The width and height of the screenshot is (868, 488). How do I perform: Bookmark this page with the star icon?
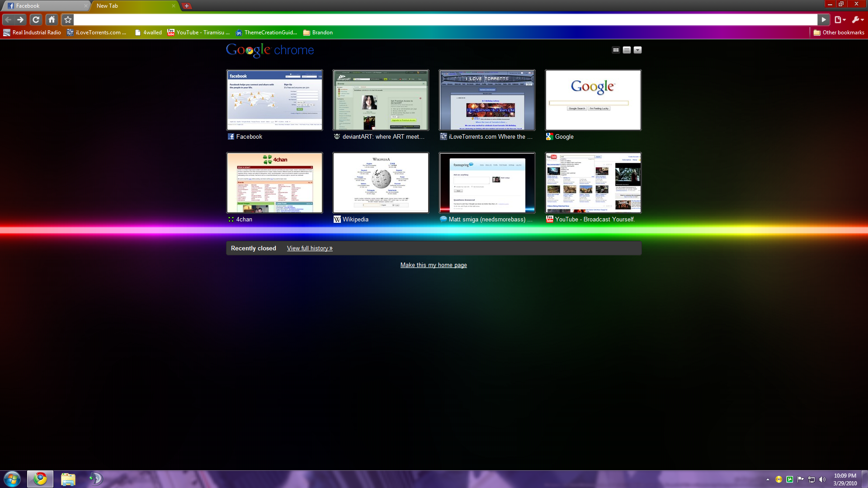click(68, 19)
